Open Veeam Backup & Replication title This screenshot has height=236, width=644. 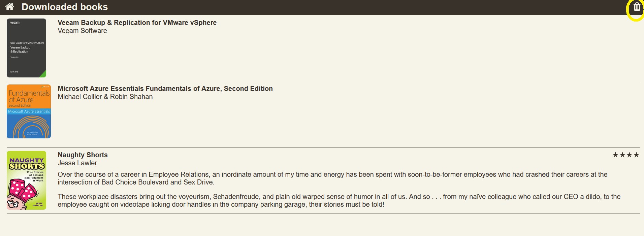[x=137, y=23]
